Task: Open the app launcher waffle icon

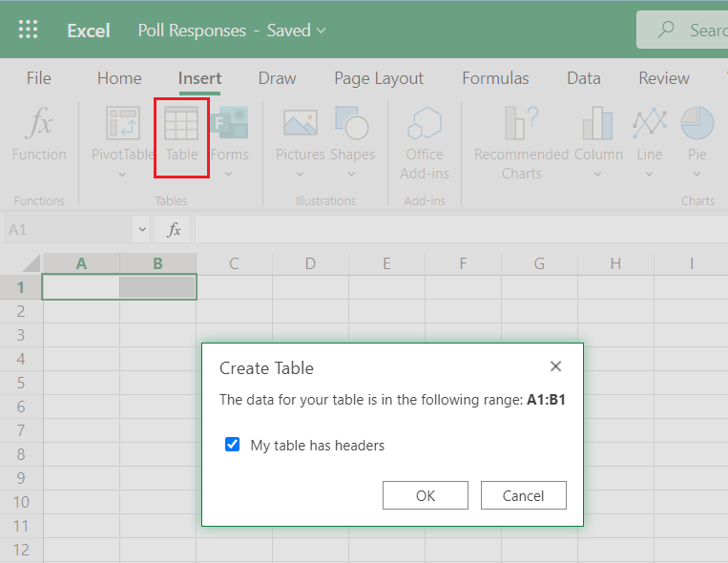Action: pyautogui.click(x=29, y=31)
